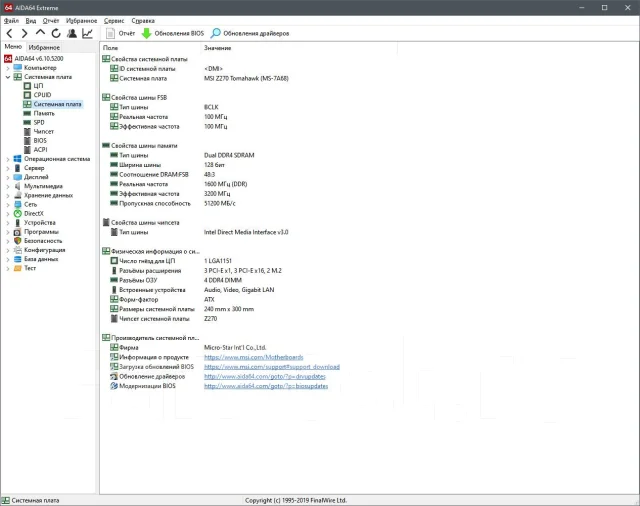Open the aida64 biosupdates link
640x506 pixels.
point(266,386)
